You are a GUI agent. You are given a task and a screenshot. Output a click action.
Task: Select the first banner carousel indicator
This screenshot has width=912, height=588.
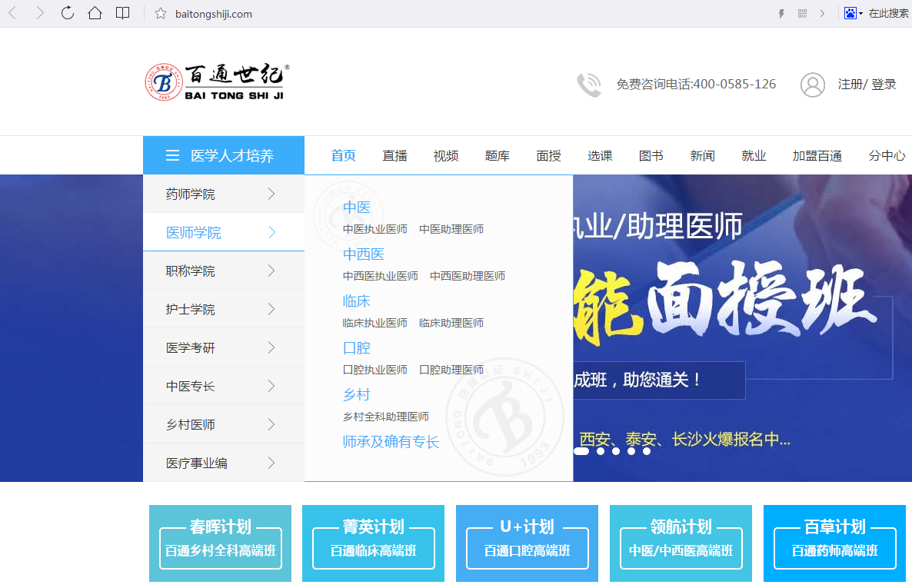pos(581,451)
